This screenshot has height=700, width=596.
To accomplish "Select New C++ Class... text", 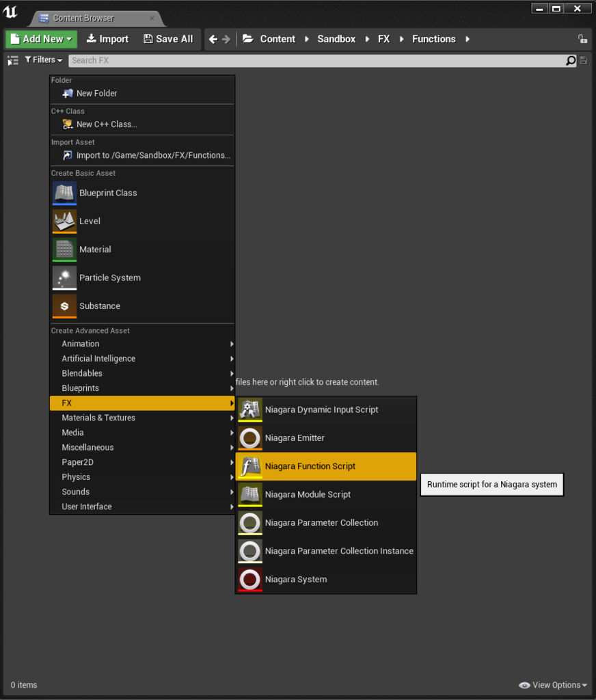I will point(107,124).
